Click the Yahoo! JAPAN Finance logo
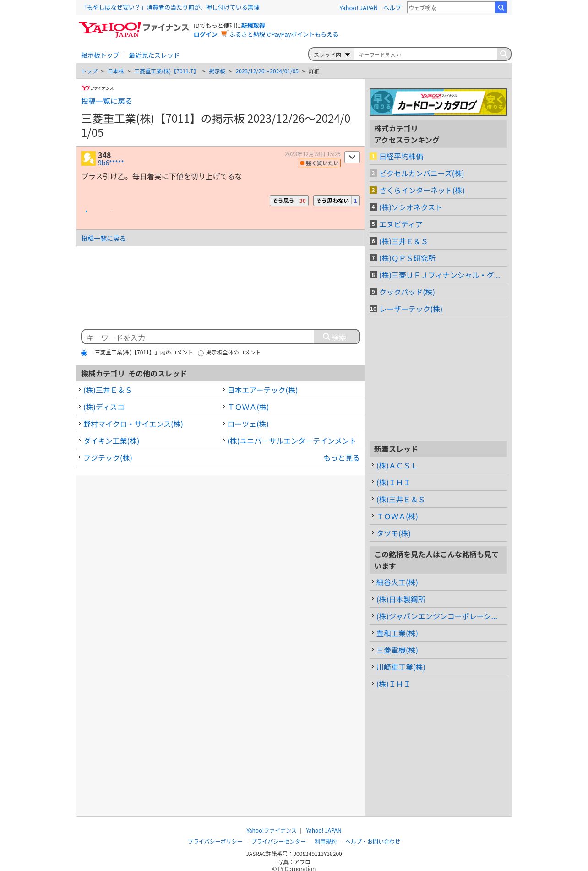Viewport: 588px width, 871px height. click(x=133, y=29)
